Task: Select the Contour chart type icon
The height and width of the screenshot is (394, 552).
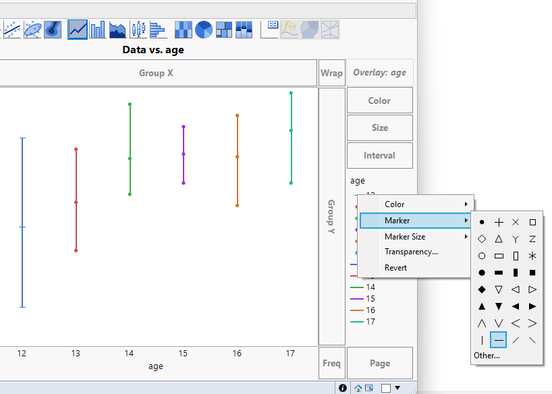Action: tap(53, 30)
